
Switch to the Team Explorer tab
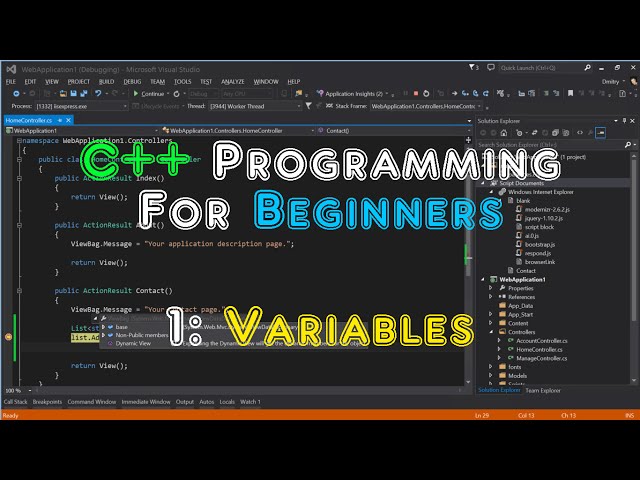(543, 391)
